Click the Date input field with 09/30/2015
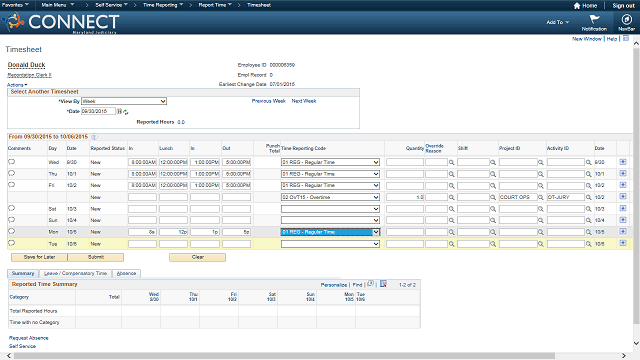This screenshot has height=360, width=640. pos(98,111)
